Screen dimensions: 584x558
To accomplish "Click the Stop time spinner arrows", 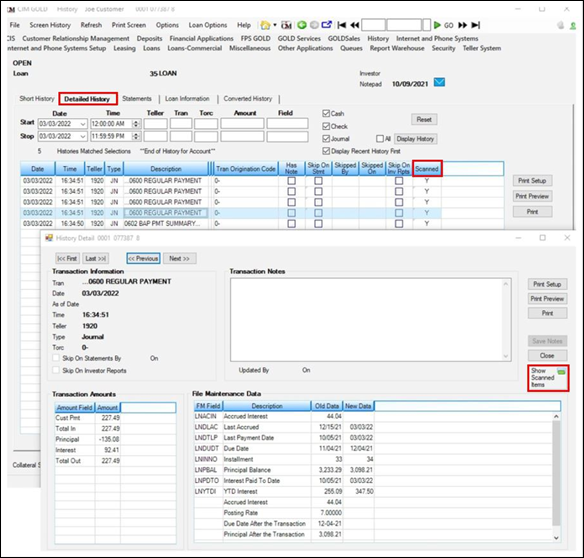I will point(136,136).
